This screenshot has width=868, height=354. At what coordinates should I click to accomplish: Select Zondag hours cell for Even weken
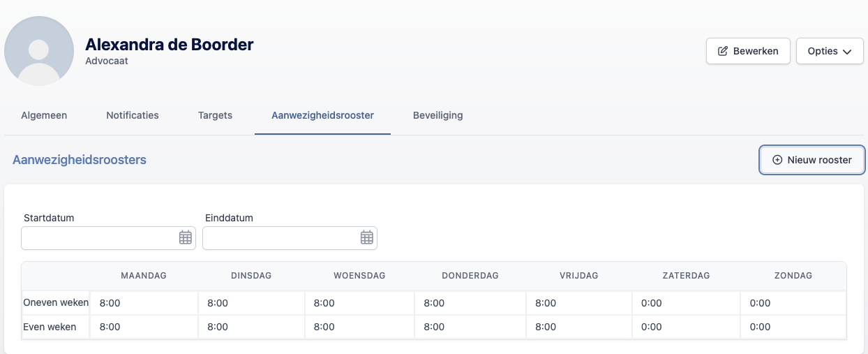coord(793,327)
